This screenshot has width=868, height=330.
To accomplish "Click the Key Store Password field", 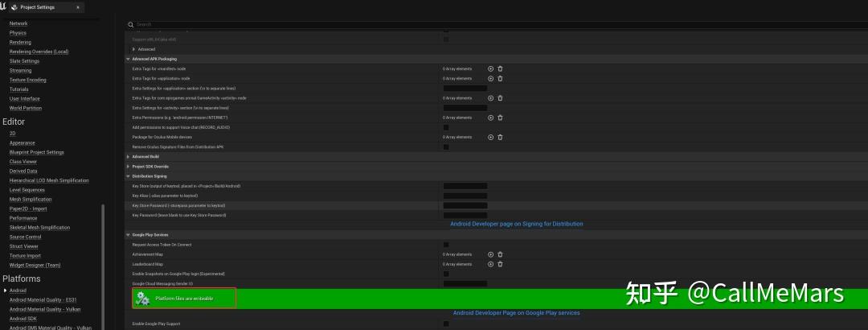I will point(465,206).
